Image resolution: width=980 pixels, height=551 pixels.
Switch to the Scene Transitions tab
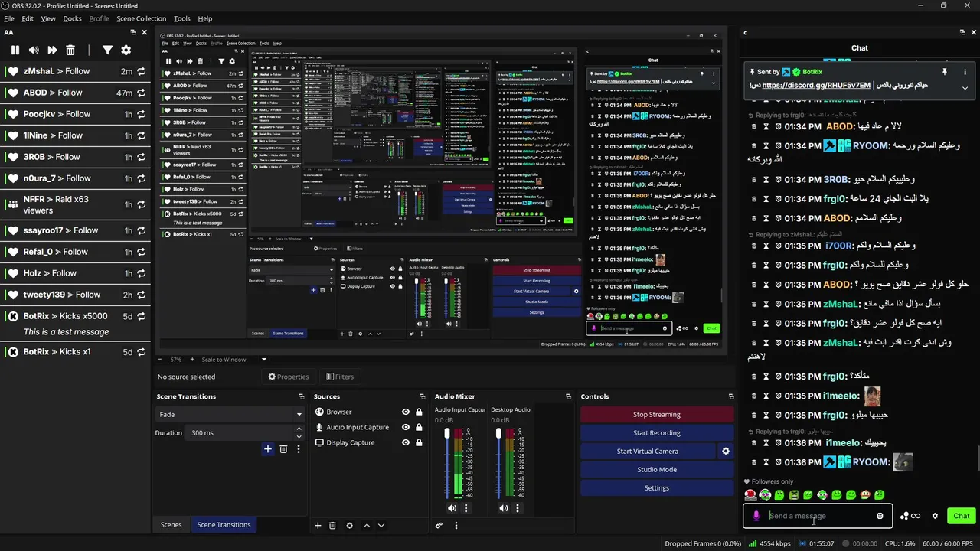click(x=224, y=525)
